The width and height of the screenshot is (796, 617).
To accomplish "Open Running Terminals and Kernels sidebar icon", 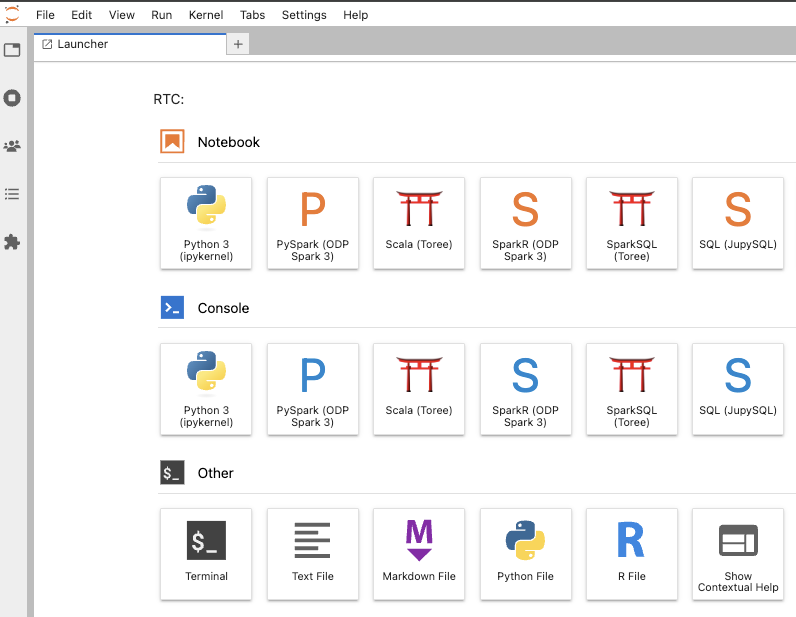I will click(x=12, y=98).
